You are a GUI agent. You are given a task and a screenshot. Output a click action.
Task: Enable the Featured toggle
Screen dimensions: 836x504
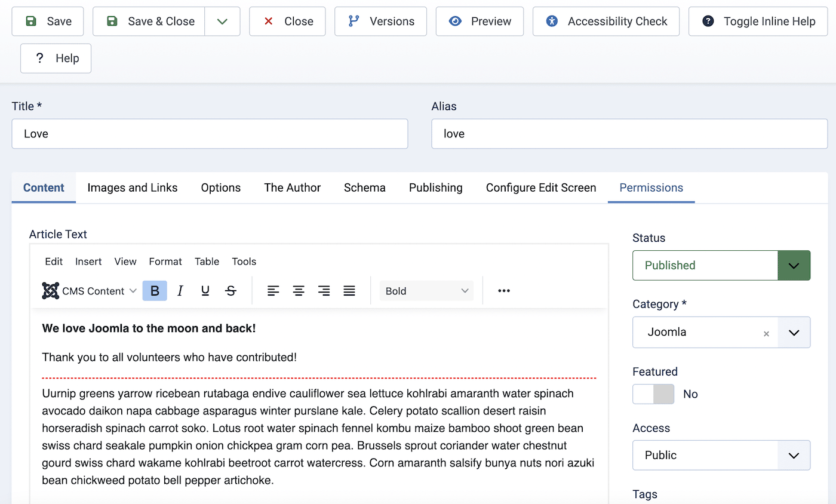(653, 394)
